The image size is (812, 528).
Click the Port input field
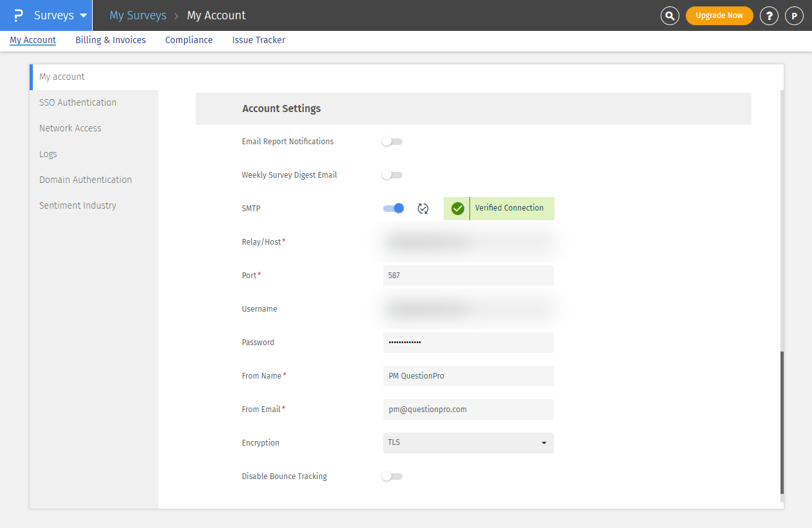click(x=468, y=276)
